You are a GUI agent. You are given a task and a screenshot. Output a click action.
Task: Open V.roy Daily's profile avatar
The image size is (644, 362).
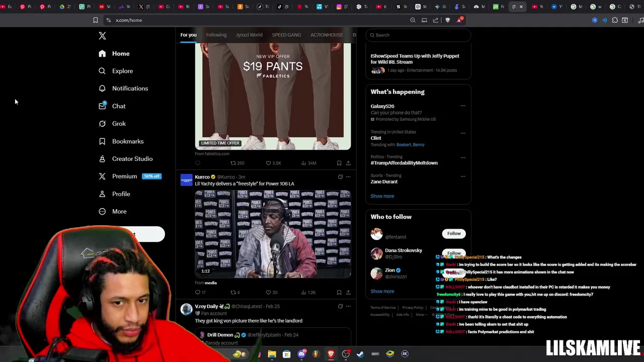pos(186,309)
